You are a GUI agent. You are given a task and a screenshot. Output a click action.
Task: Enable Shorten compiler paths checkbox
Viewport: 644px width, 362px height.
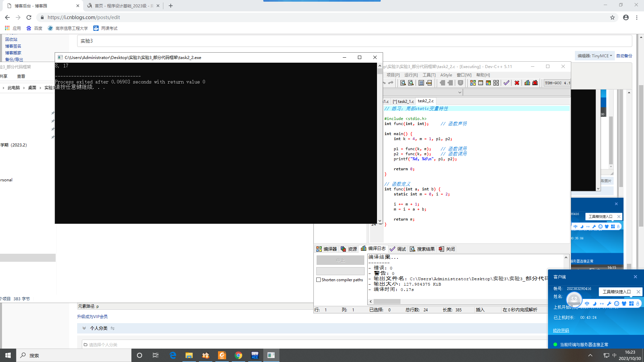coord(319,280)
